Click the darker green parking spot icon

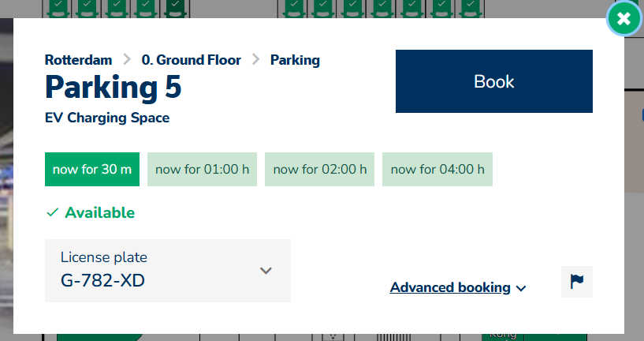(174, 8)
